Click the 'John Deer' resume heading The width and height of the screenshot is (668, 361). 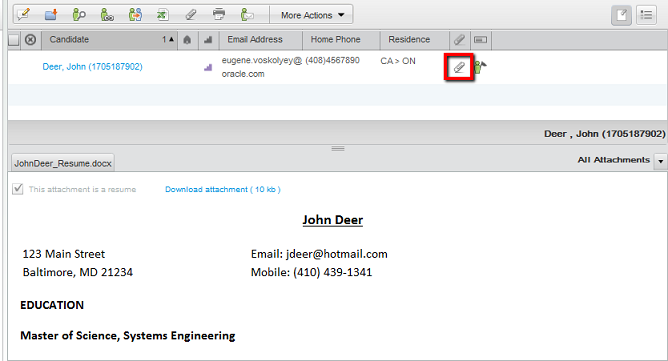(333, 220)
